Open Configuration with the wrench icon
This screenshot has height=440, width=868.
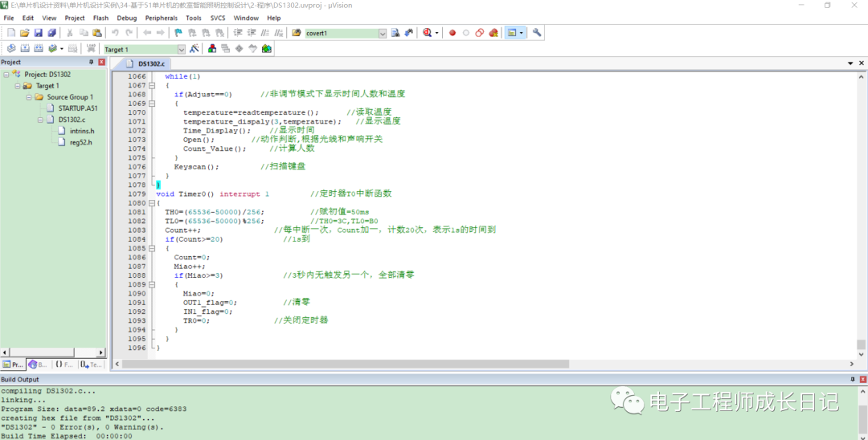coord(537,33)
